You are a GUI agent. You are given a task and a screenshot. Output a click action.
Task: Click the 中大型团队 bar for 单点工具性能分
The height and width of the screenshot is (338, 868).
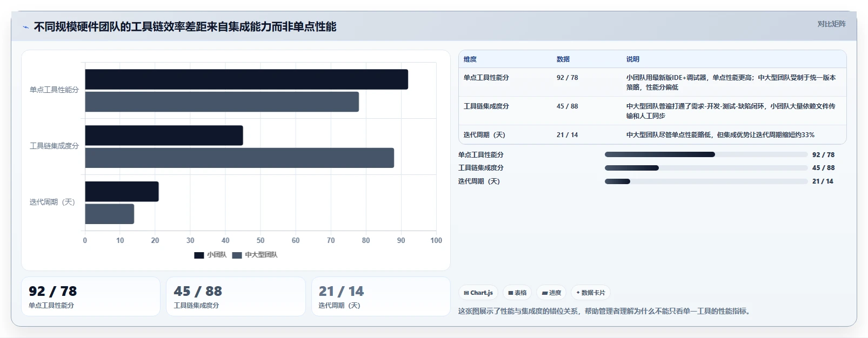coord(222,102)
